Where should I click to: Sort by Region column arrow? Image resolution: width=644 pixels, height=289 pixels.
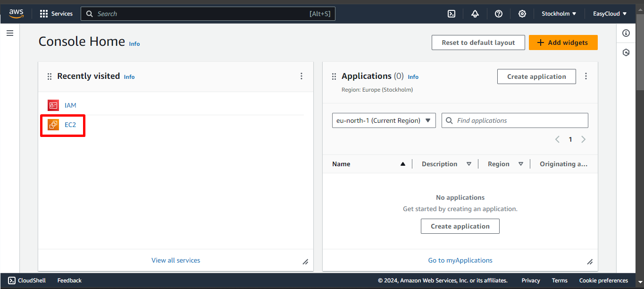pyautogui.click(x=521, y=164)
